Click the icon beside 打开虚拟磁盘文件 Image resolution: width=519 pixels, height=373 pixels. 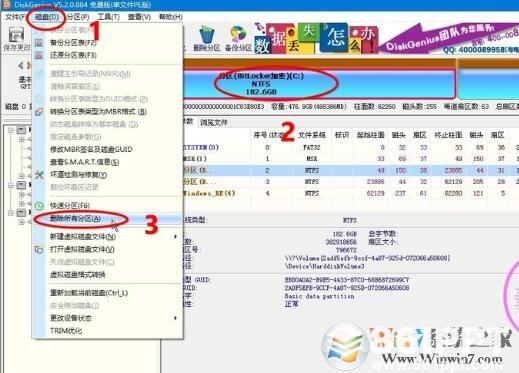[39, 249]
